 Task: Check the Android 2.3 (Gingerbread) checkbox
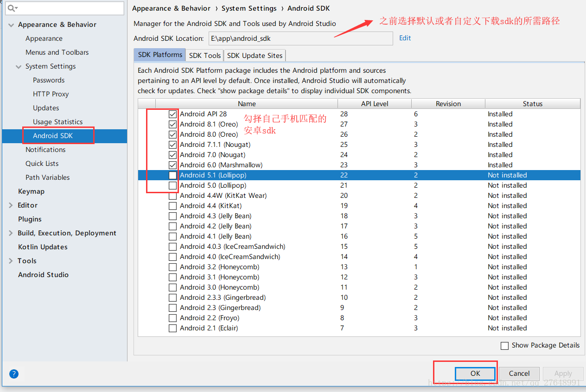point(173,308)
